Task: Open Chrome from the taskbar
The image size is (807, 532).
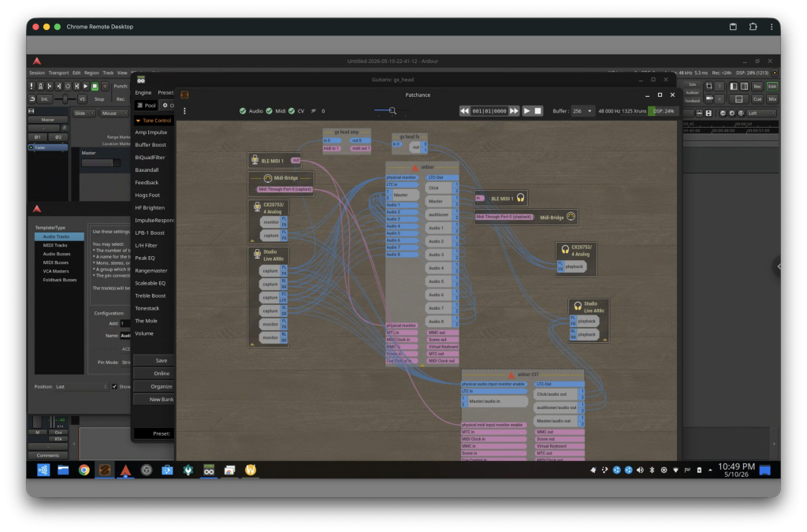Action: coord(84,470)
